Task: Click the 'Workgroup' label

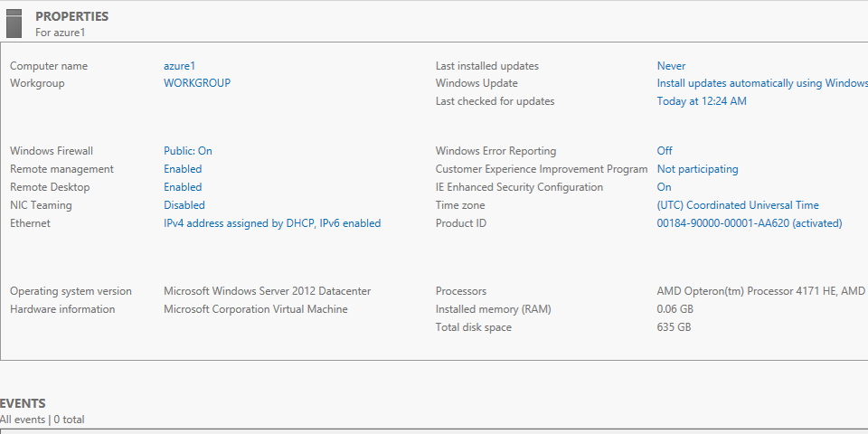Action: 37,83
